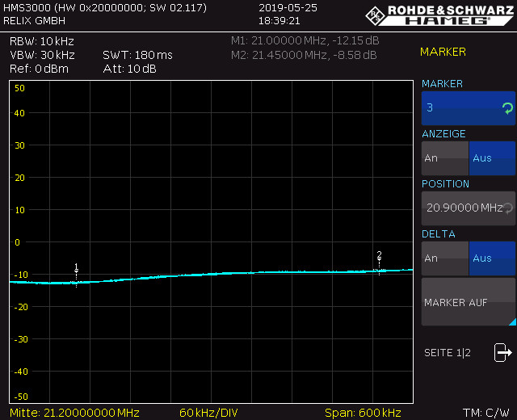
Task: Click the date 2019-05-25
Action: pyautogui.click(x=288, y=8)
